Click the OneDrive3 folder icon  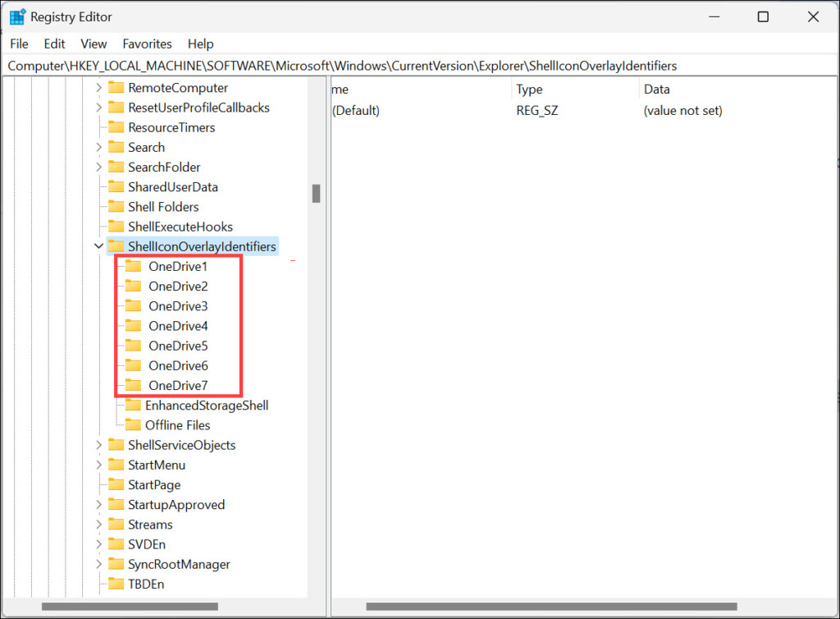[134, 306]
